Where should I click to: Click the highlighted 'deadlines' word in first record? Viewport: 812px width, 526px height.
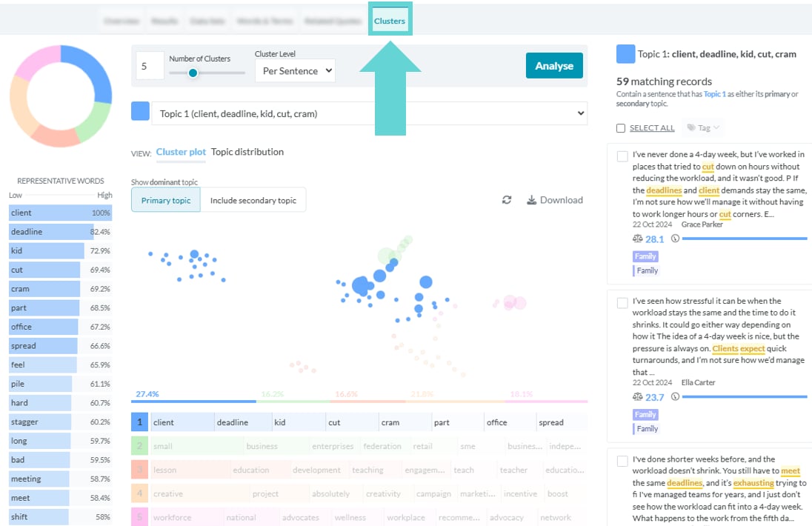(x=664, y=190)
